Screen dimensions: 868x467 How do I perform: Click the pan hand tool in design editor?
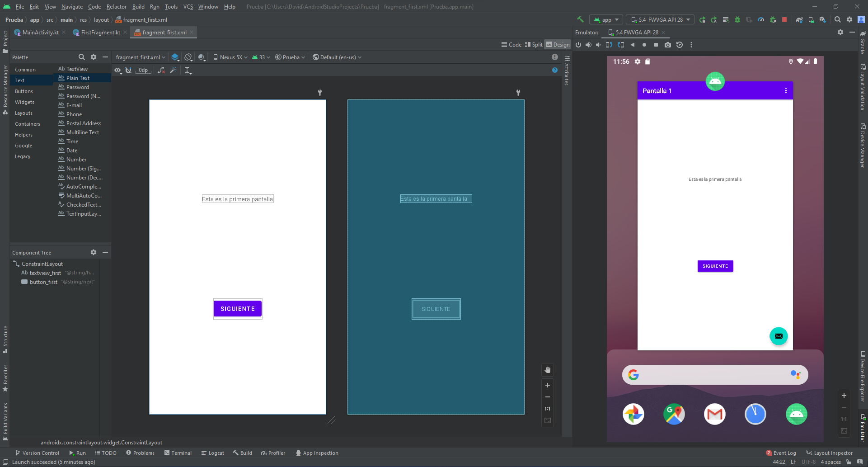point(548,370)
